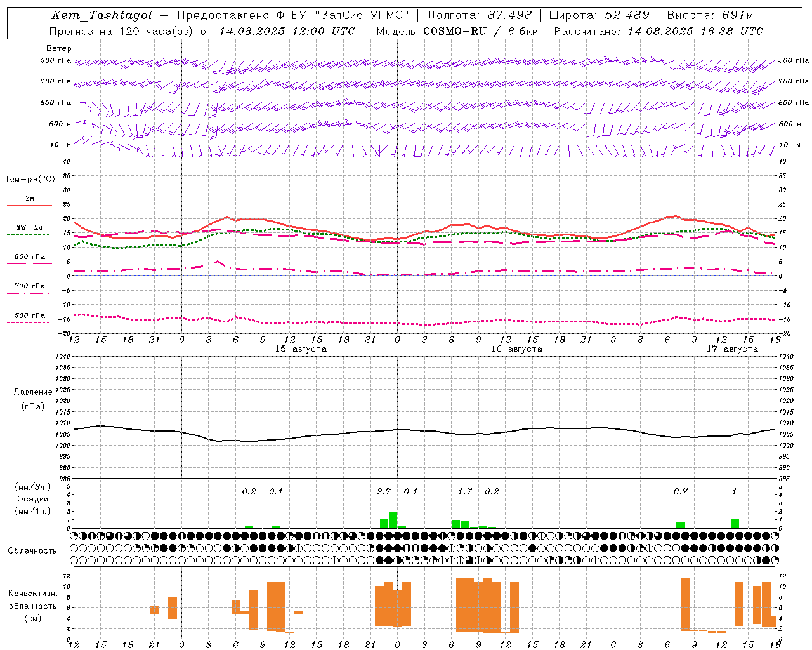Click 'Модель COSMO-RU / 6.6км' text
The height and width of the screenshot is (650, 812).
[x=457, y=31]
